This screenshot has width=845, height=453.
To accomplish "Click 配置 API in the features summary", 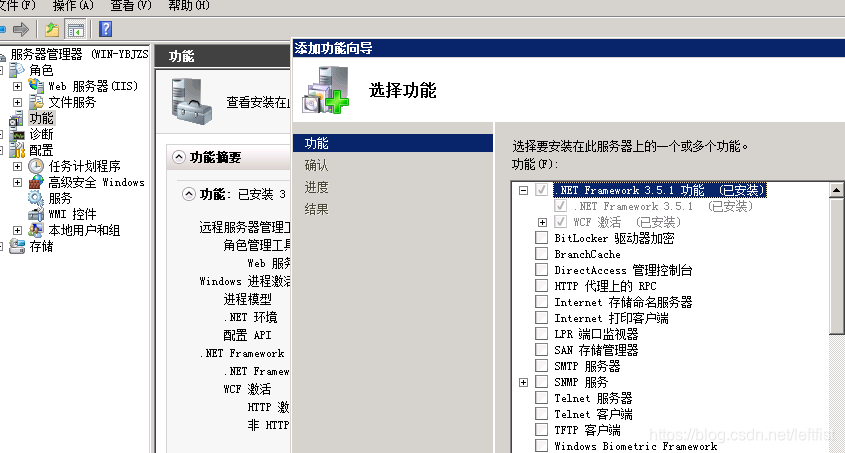I will coord(247,335).
